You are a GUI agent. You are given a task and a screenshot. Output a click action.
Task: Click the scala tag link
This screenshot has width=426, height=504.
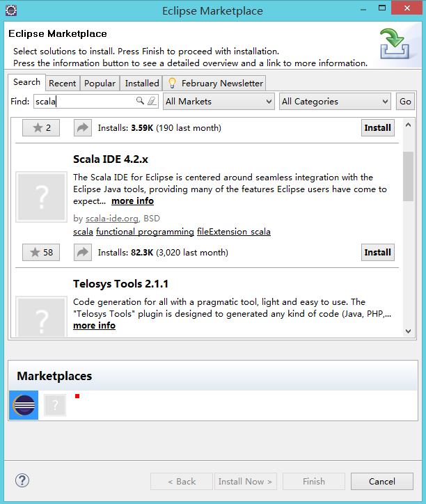tap(83, 232)
